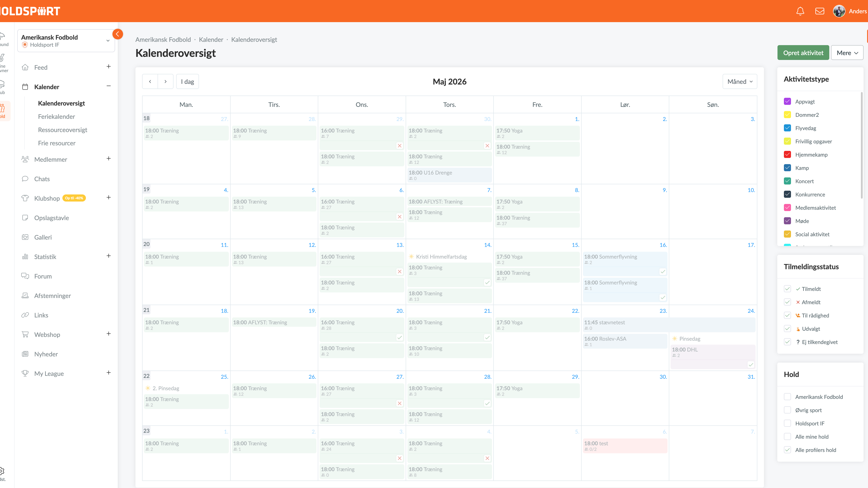
Task: Click the Chats speech bubble icon
Action: [25, 179]
